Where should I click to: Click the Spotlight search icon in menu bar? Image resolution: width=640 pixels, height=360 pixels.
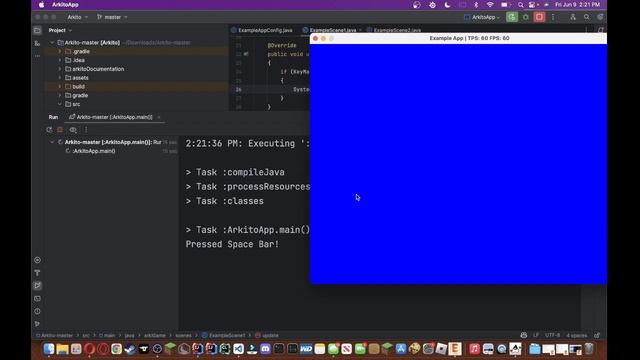pyautogui.click(x=520, y=5)
